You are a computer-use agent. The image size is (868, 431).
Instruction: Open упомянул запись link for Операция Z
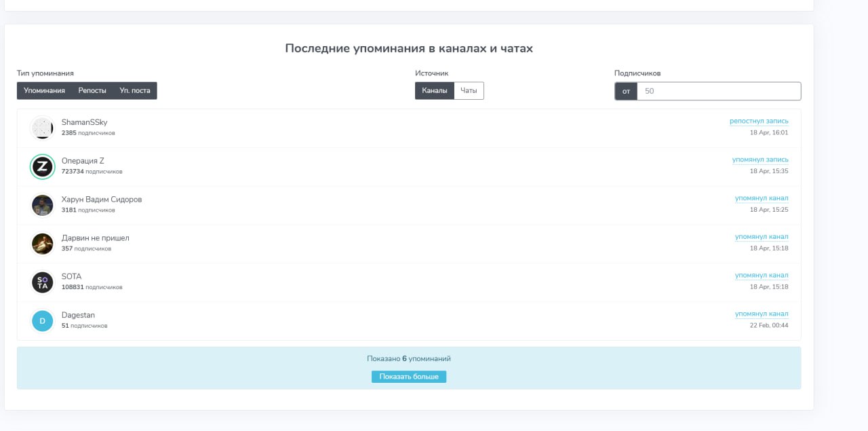pos(760,160)
